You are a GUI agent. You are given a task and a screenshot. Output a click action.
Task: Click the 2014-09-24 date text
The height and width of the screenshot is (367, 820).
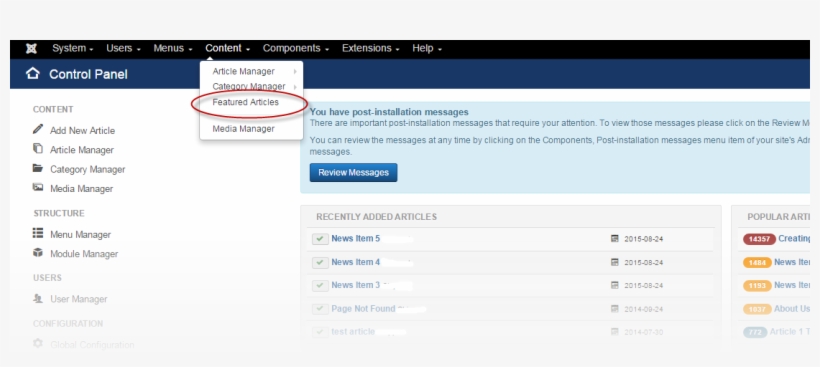coord(644,309)
